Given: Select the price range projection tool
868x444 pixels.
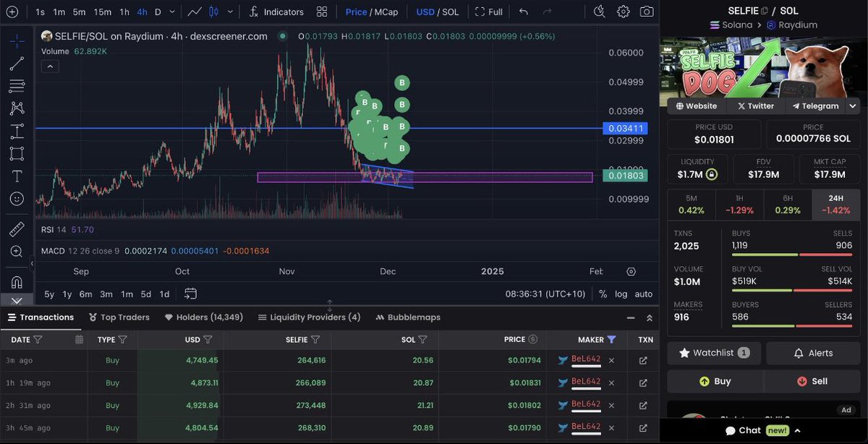Looking at the screenshot, I should pos(17,131).
